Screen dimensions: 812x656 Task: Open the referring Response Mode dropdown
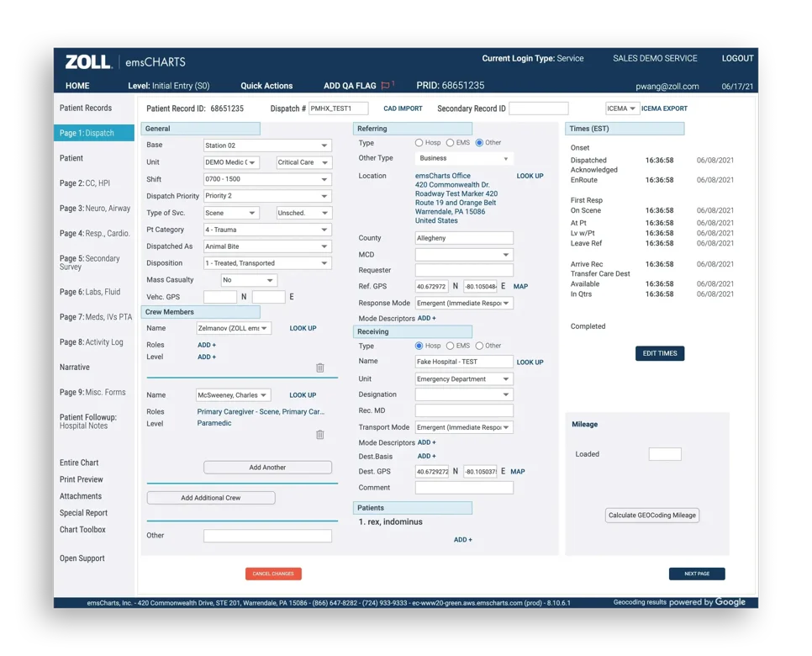(x=464, y=303)
